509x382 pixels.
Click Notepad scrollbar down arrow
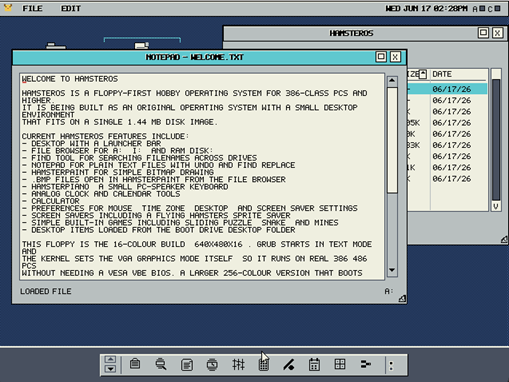(x=392, y=270)
